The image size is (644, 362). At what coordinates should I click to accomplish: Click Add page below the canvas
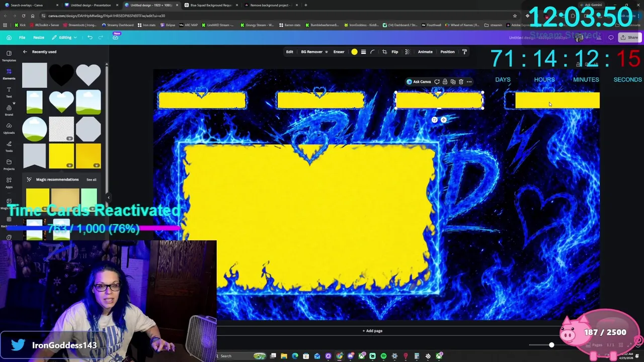(372, 331)
